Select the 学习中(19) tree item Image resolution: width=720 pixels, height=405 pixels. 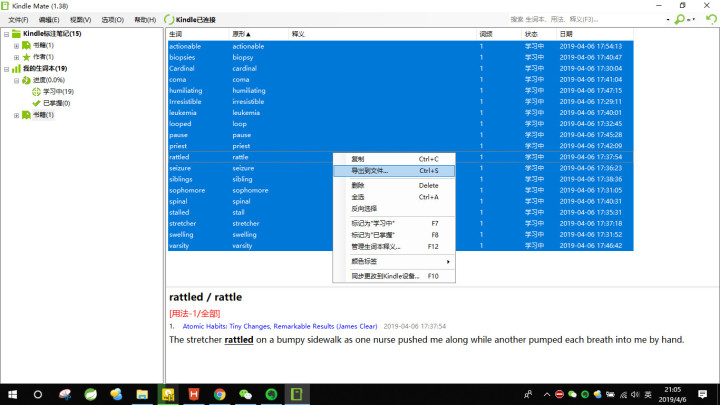click(x=58, y=91)
